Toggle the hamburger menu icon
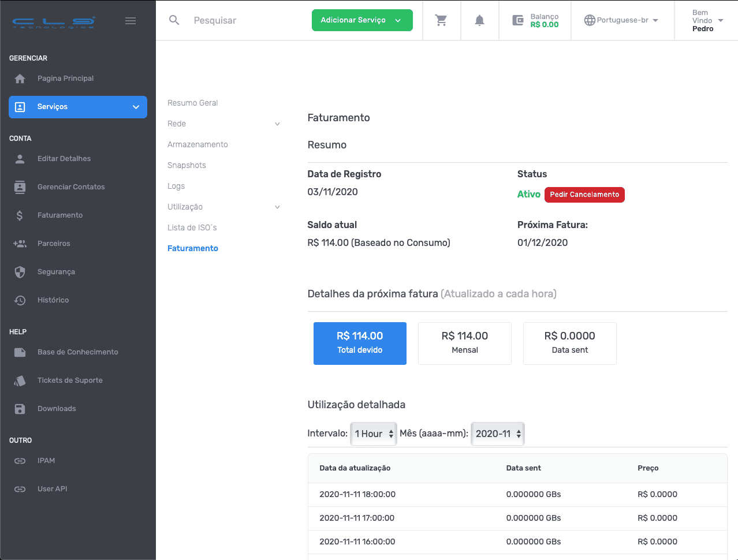Image resolution: width=738 pixels, height=560 pixels. 131,21
